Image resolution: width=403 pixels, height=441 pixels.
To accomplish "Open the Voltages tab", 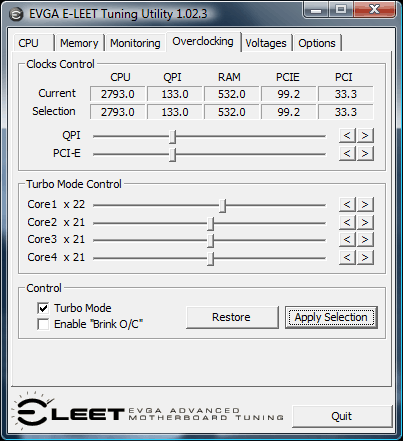I will coord(266,43).
